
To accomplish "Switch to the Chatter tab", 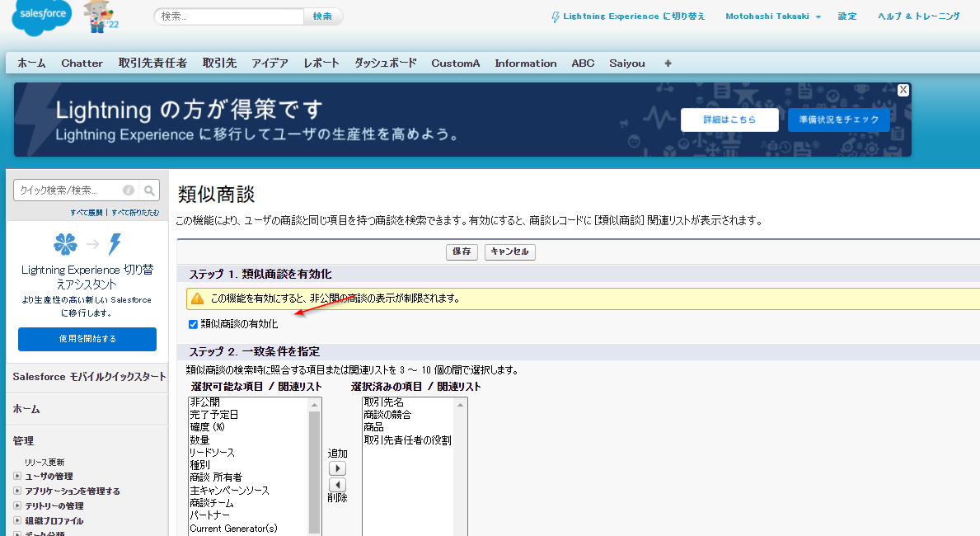I will pos(82,63).
